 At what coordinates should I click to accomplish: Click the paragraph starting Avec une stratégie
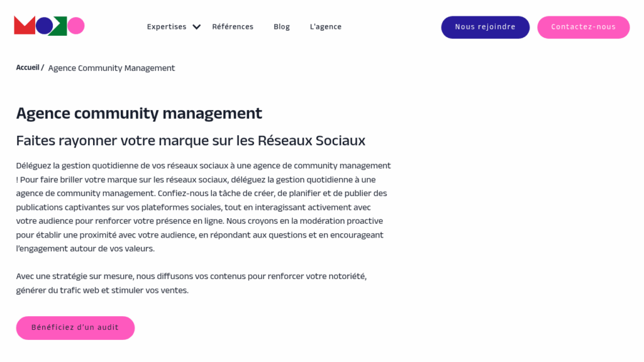click(x=191, y=283)
